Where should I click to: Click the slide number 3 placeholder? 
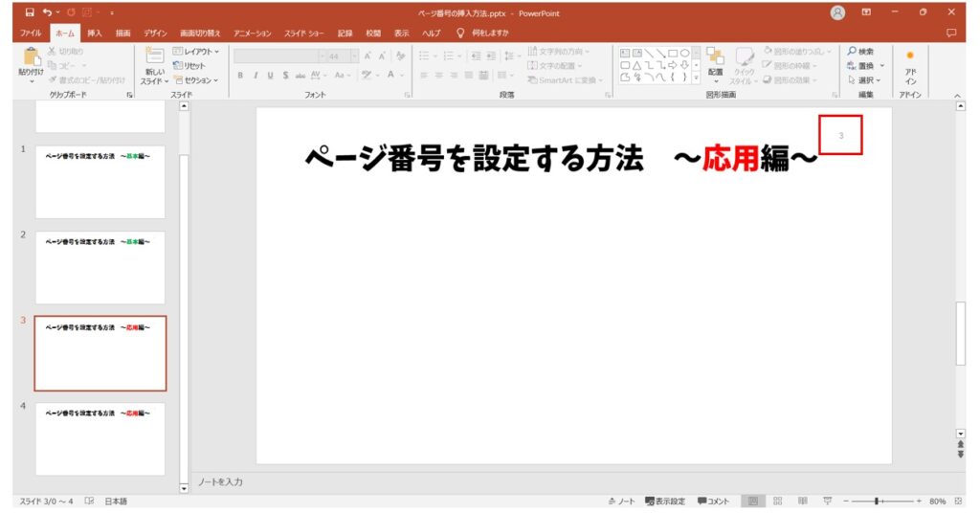(840, 135)
